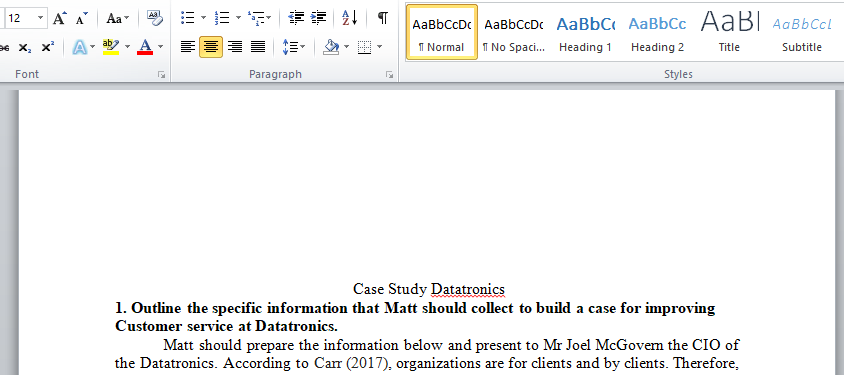The height and width of the screenshot is (375, 844).
Task: Click the Borders icon
Action: point(364,47)
